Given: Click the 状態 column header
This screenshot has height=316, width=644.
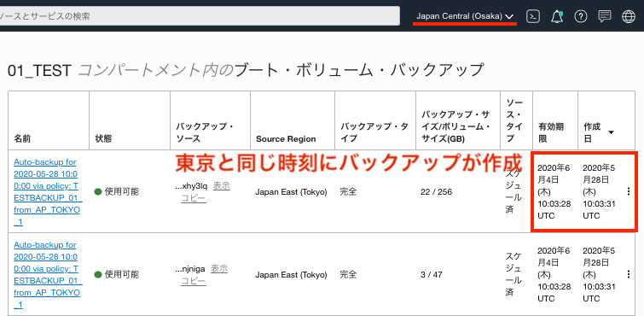Looking at the screenshot, I should point(103,138).
